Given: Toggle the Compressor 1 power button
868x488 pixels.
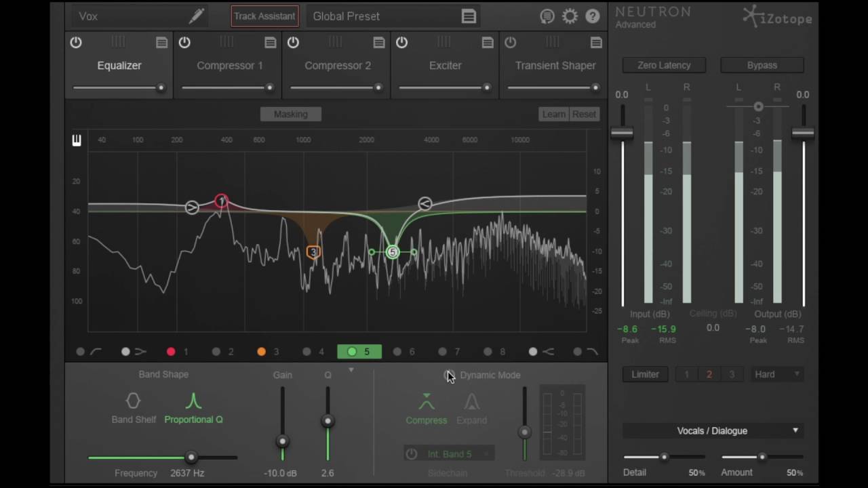Looking at the screenshot, I should pos(184,42).
